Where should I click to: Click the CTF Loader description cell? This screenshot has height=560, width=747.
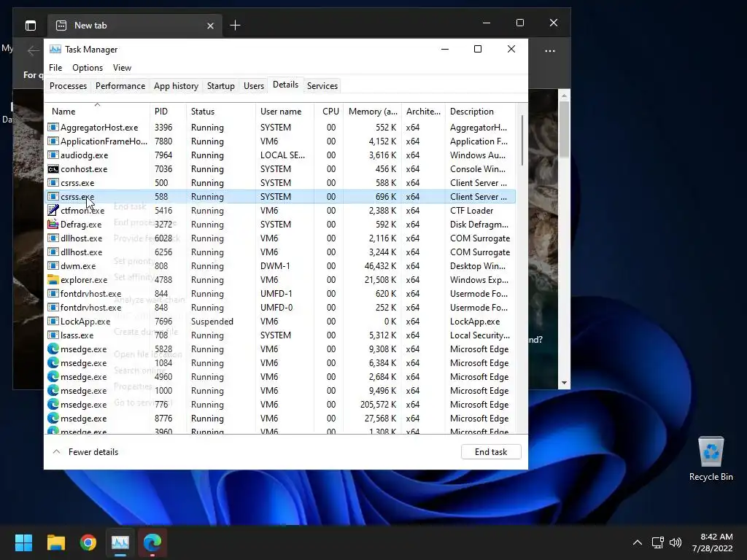(472, 211)
